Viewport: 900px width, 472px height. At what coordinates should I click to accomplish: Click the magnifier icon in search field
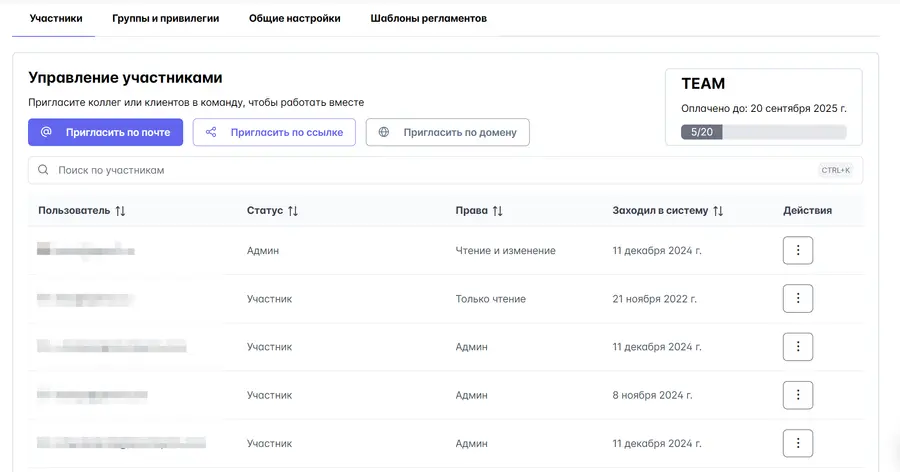43,170
